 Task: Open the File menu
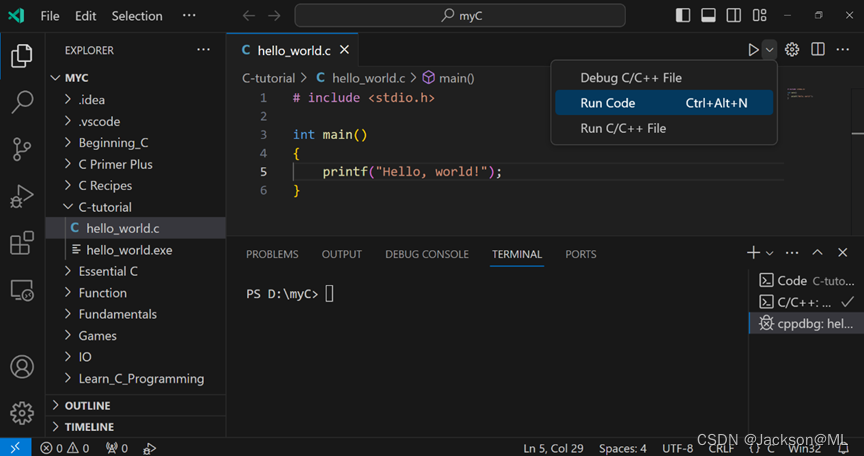50,16
